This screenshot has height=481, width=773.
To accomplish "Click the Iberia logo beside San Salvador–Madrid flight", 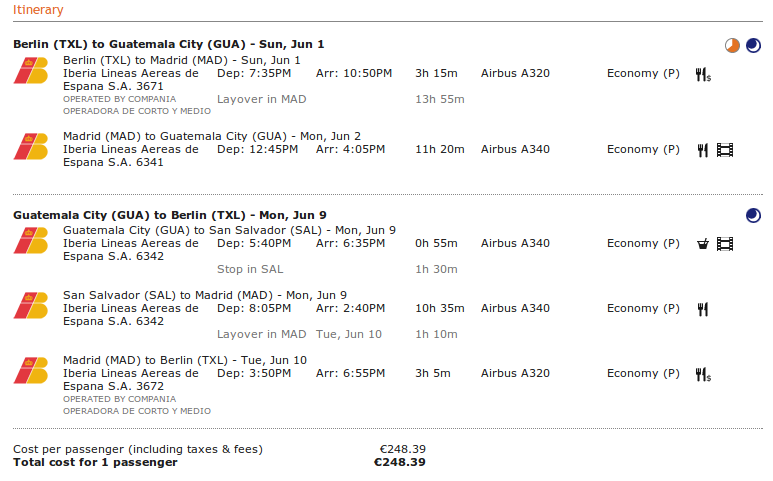I will click(x=31, y=306).
